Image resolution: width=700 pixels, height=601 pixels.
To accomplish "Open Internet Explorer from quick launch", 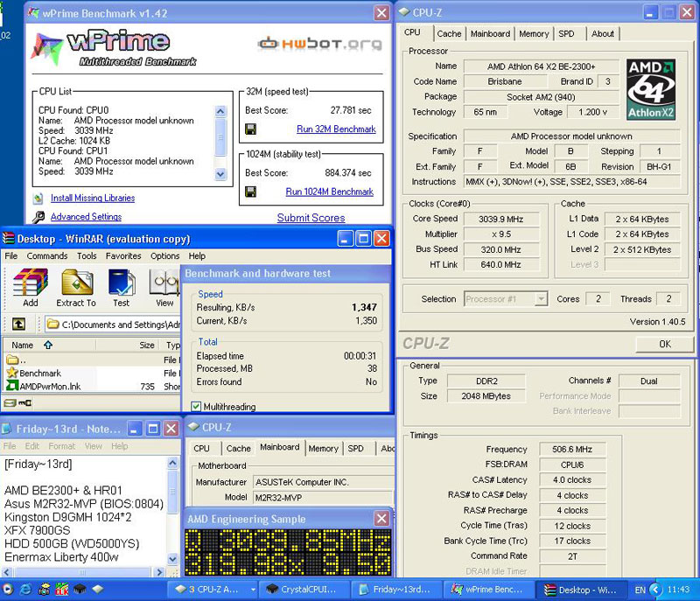I will [x=26, y=590].
